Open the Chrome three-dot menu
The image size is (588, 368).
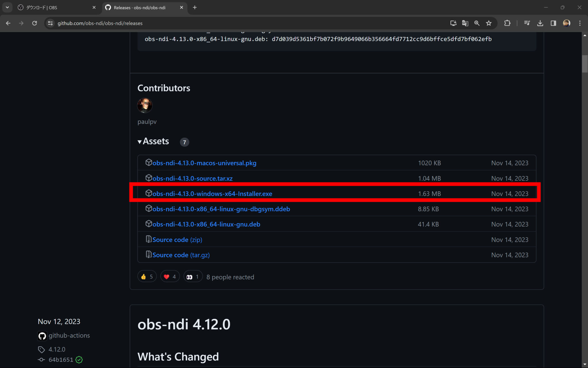tap(580, 23)
